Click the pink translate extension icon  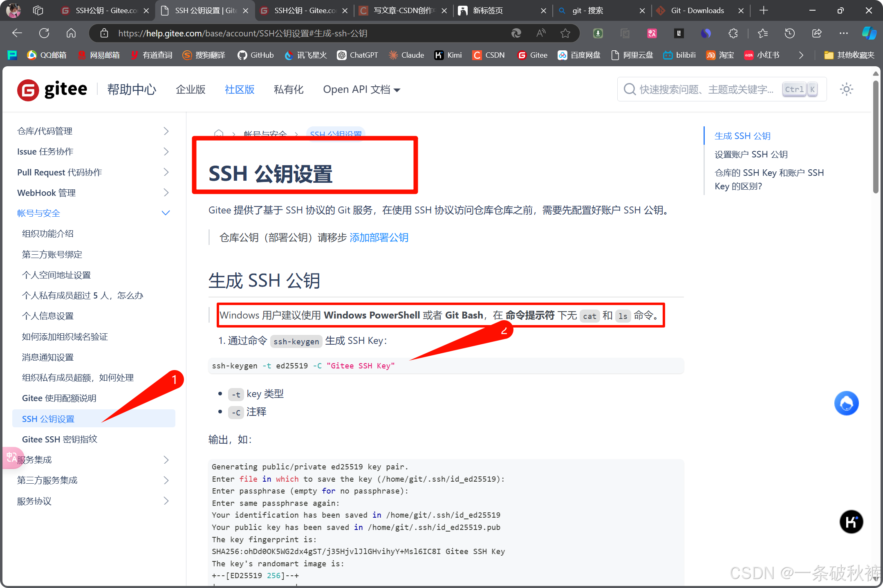(x=652, y=33)
